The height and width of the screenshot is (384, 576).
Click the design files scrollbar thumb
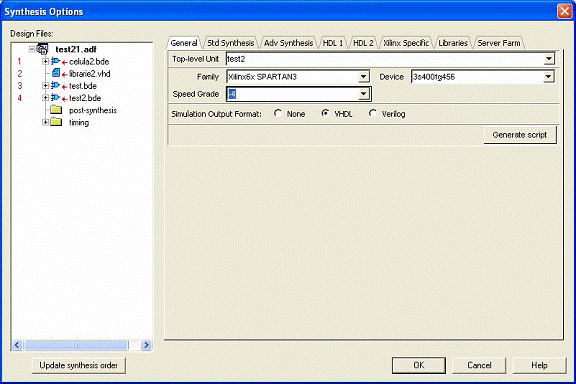click(76, 345)
